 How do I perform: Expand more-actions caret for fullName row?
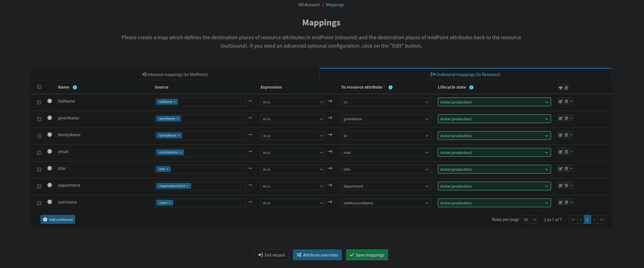[571, 101]
